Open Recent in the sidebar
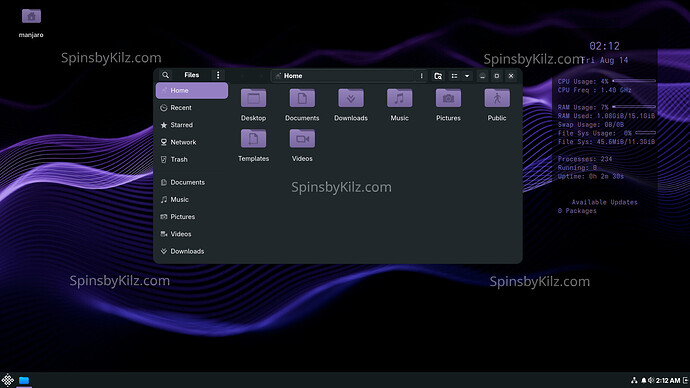 point(192,107)
